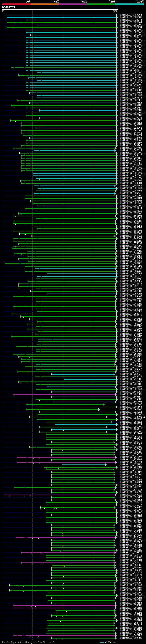Click label UniRef100_B6K4M6
146x644 pixels.
point(131,105)
